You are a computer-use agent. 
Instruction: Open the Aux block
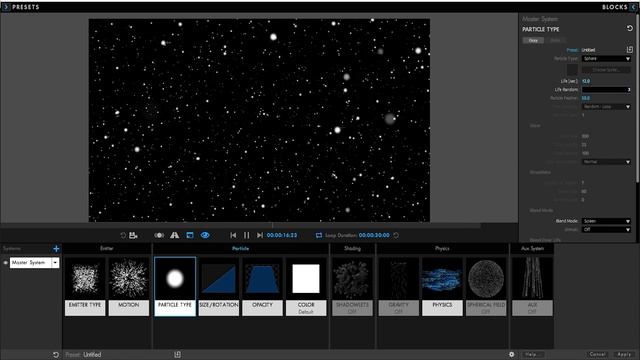pos(532,287)
